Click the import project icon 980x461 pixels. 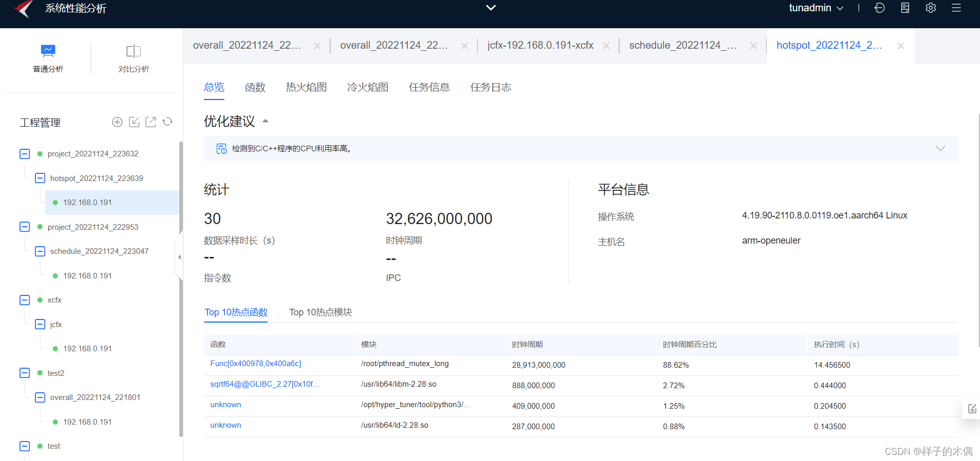tap(134, 122)
